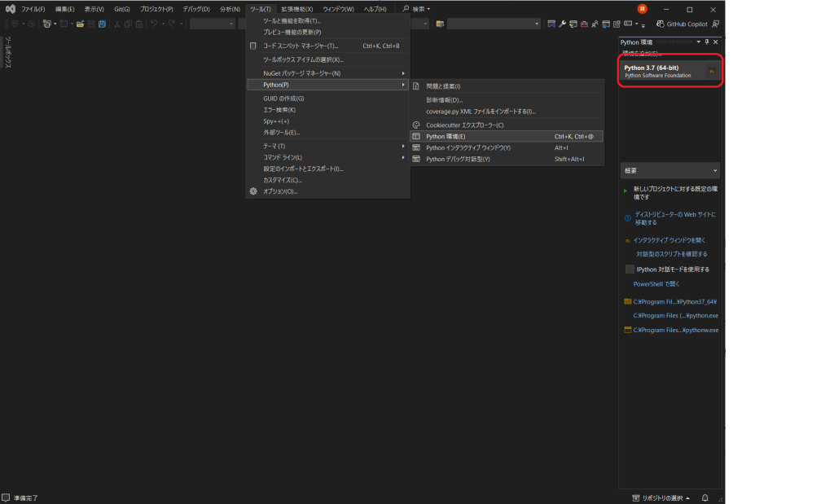Click インタラクティブ ウィンドウを開く link
The width and height of the screenshot is (834, 504).
(669, 240)
